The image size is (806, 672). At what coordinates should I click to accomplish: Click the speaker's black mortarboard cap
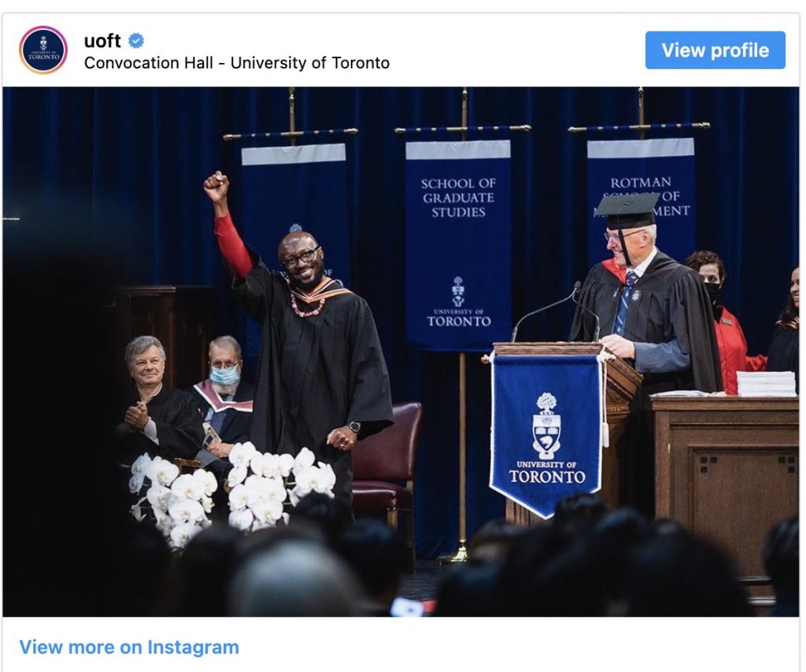pyautogui.click(x=627, y=209)
